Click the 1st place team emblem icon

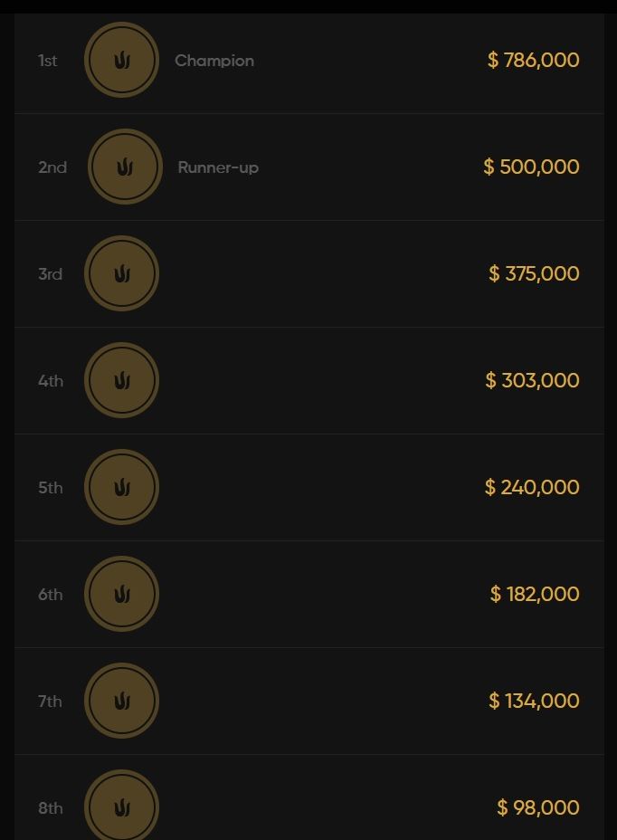click(x=121, y=61)
